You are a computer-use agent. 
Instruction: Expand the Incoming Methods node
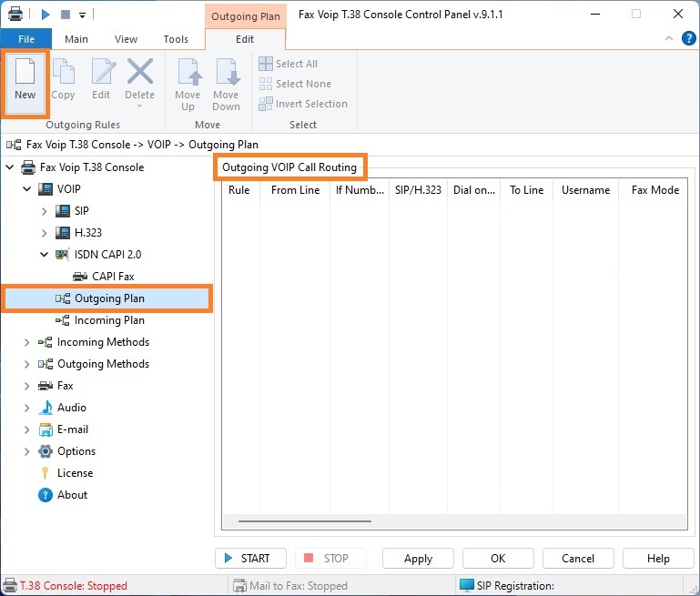point(27,342)
